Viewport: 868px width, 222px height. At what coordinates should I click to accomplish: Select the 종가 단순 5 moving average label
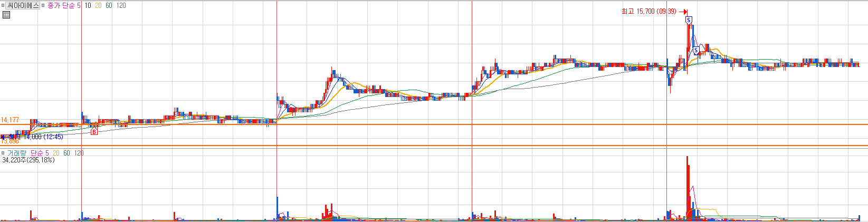pyautogui.click(x=64, y=5)
